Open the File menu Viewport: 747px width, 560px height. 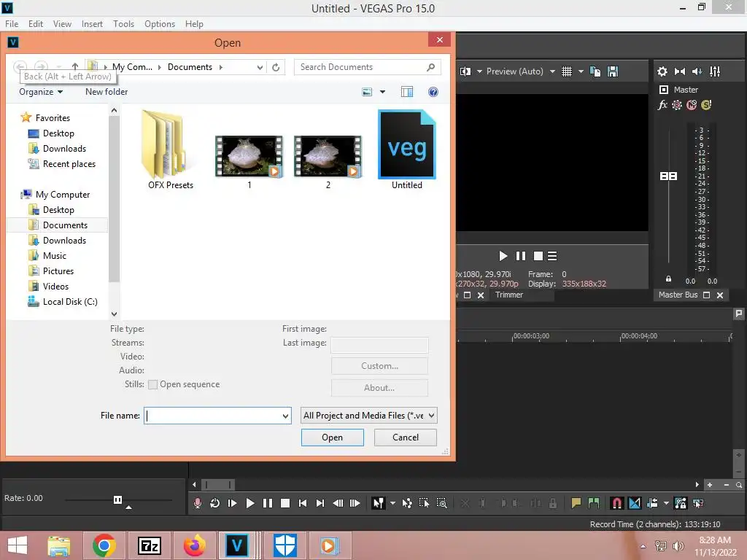coord(12,24)
